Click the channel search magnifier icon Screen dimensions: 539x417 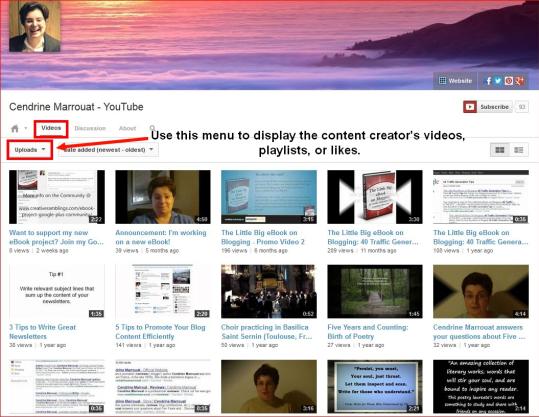pos(152,128)
